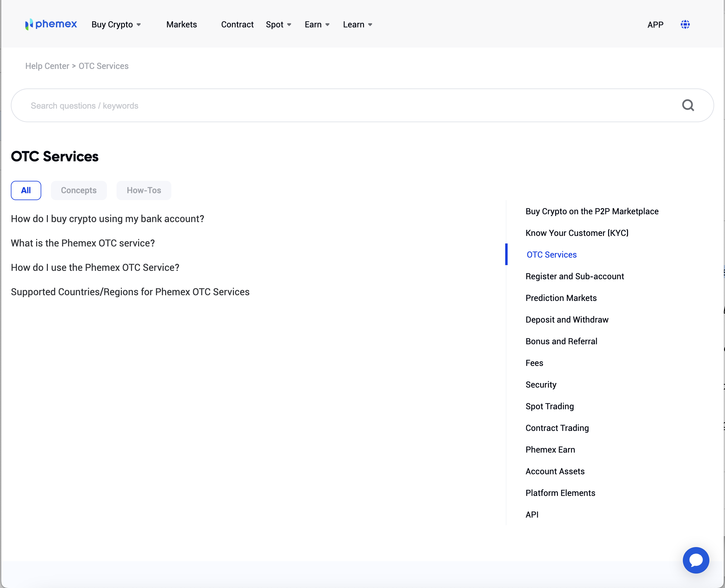Open Contract Trading category
Screen dimensions: 725x588
pos(557,428)
